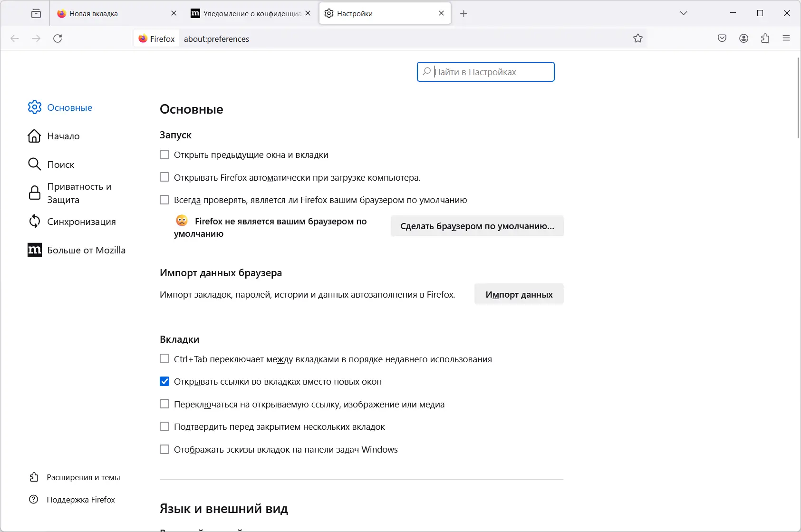Open the Firefox account icon

(x=744, y=39)
